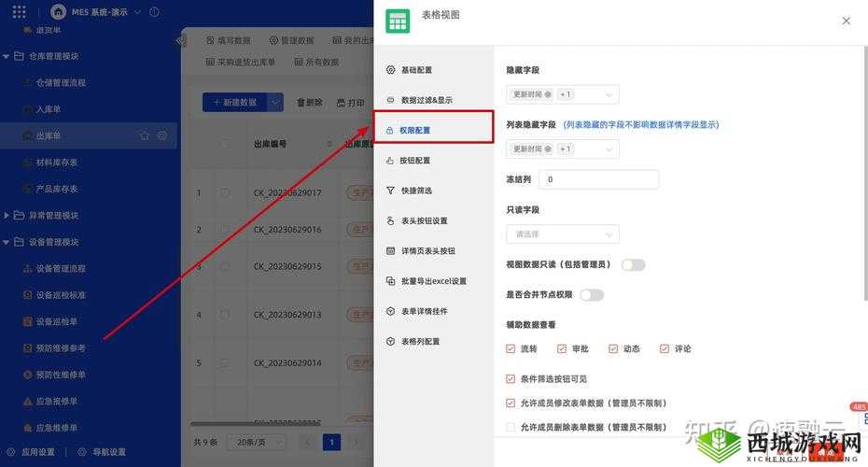The height and width of the screenshot is (467, 868).
Task: Click the 打印 button in toolbar
Action: [x=350, y=103]
